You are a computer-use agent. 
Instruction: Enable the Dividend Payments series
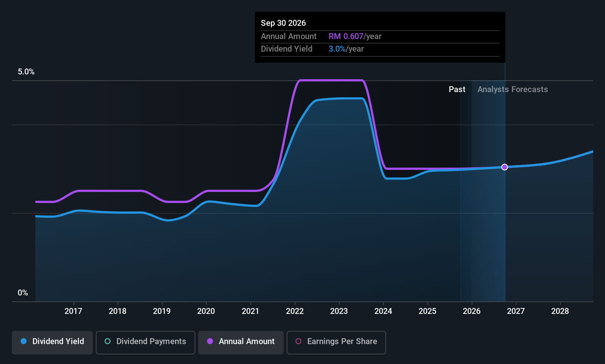[x=146, y=342]
